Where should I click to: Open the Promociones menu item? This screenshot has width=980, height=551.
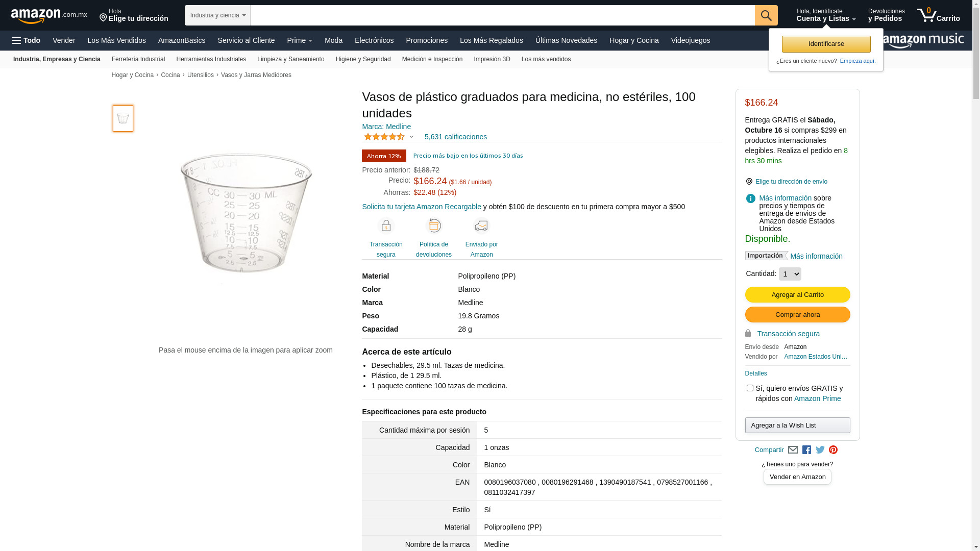[x=427, y=40]
